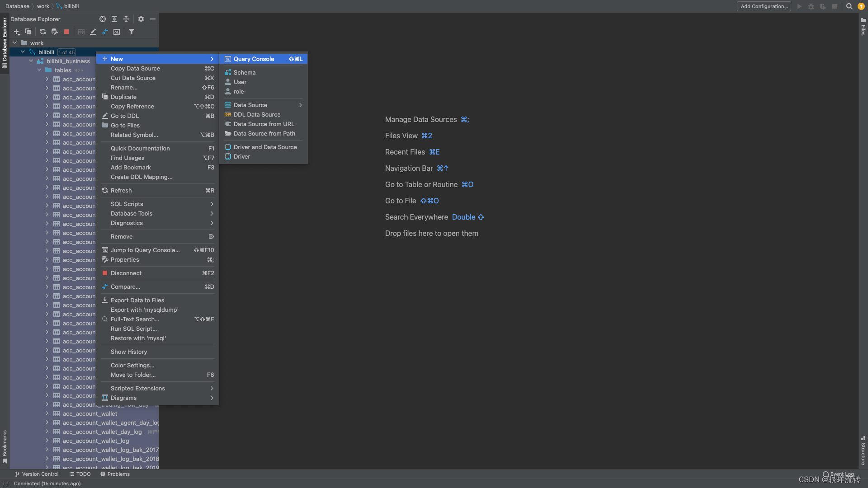Hide the Database Explorer panel with minus icon

153,19
